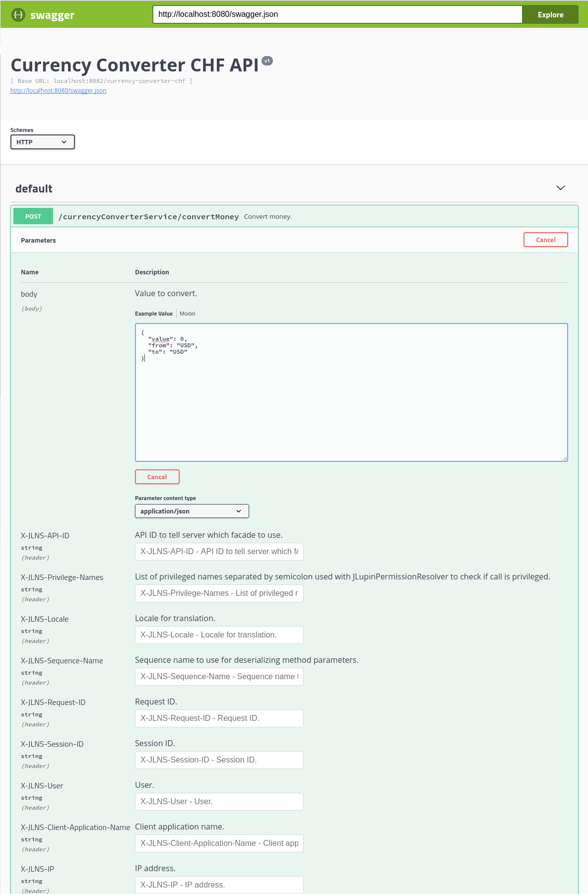Collapse the default section chevron
The image size is (588, 894).
tap(560, 188)
